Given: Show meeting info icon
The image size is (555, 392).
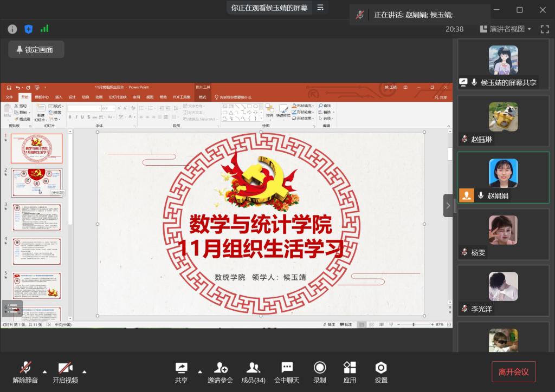Looking at the screenshot, I should coord(12,29).
